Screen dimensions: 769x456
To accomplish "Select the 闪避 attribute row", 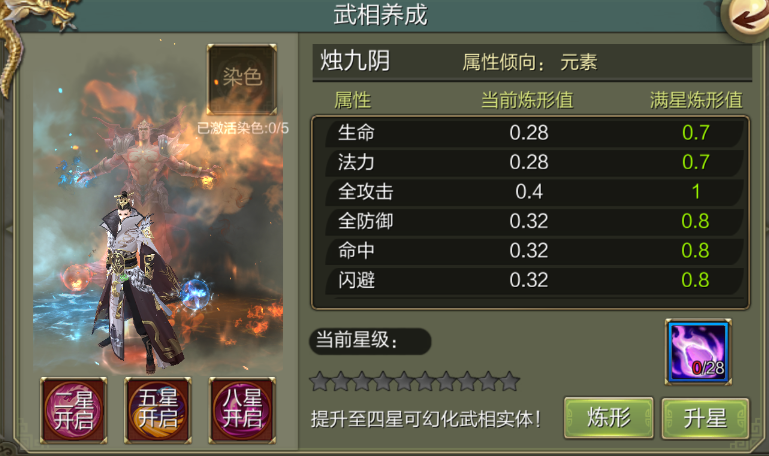I will pyautogui.click(x=535, y=280).
